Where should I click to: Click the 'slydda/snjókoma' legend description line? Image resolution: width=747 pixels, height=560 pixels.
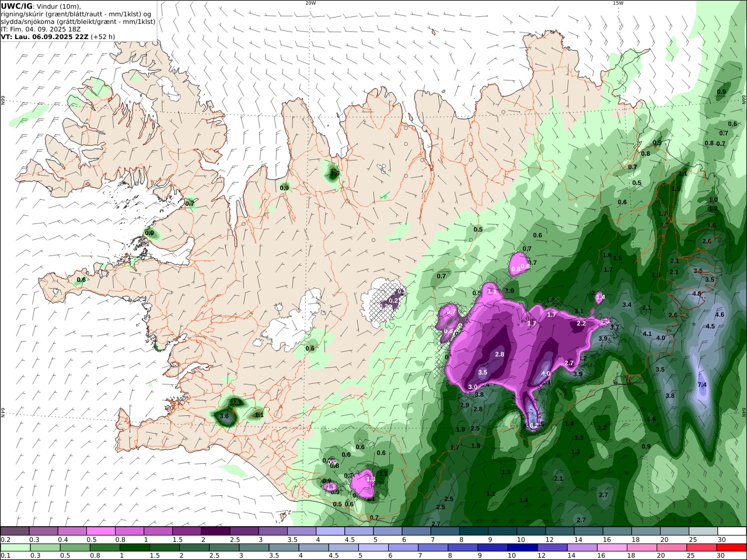pos(78,22)
